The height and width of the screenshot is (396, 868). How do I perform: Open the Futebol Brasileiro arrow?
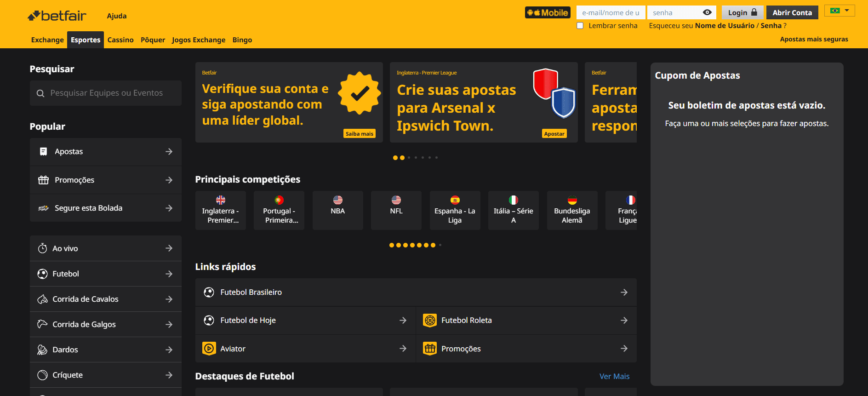(x=624, y=293)
